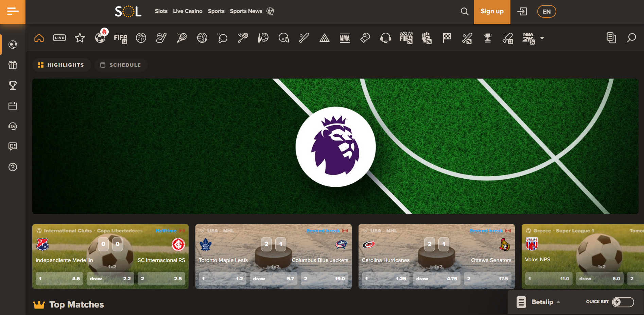Select the esports headset category icon
The height and width of the screenshot is (315, 644).
pyautogui.click(x=386, y=38)
